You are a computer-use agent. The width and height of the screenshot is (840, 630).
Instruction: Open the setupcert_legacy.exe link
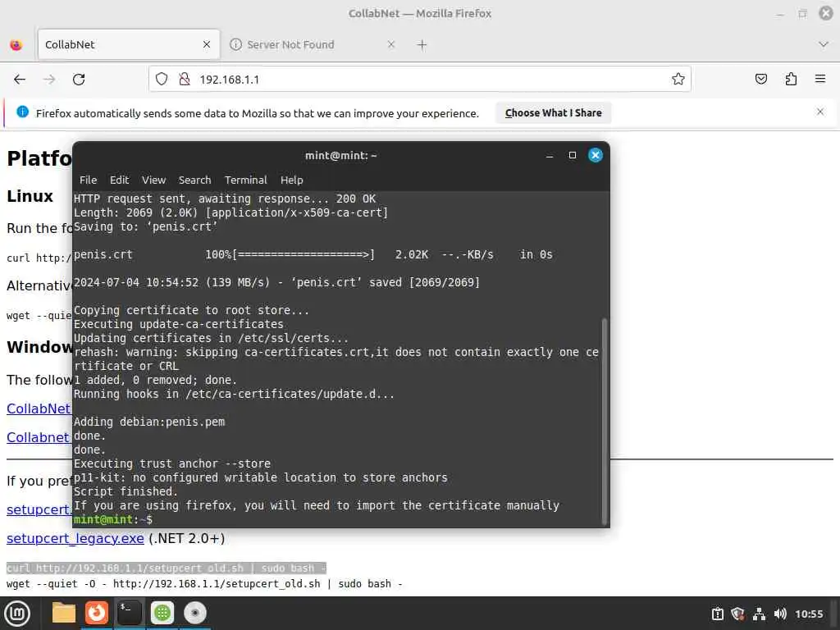coord(75,538)
